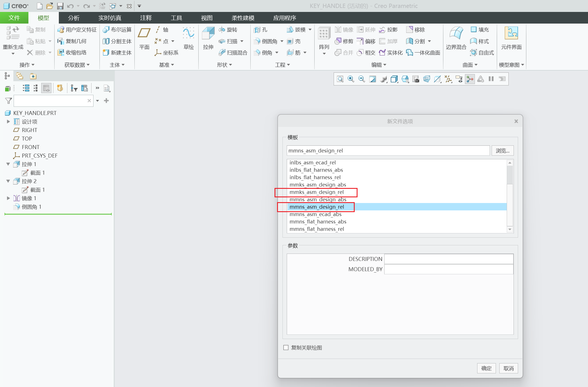Expand the 镜像 1 tree node
This screenshot has width=588, height=387.
[x=8, y=198]
